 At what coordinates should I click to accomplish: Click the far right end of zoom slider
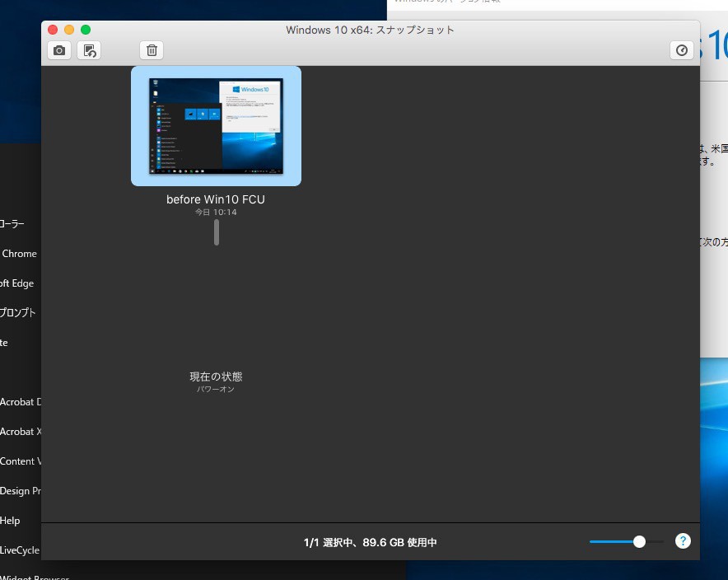click(661, 541)
